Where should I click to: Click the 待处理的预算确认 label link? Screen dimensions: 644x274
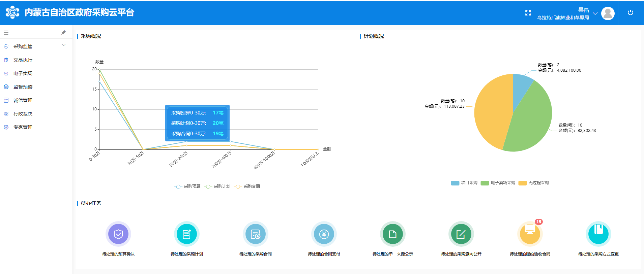118,254
